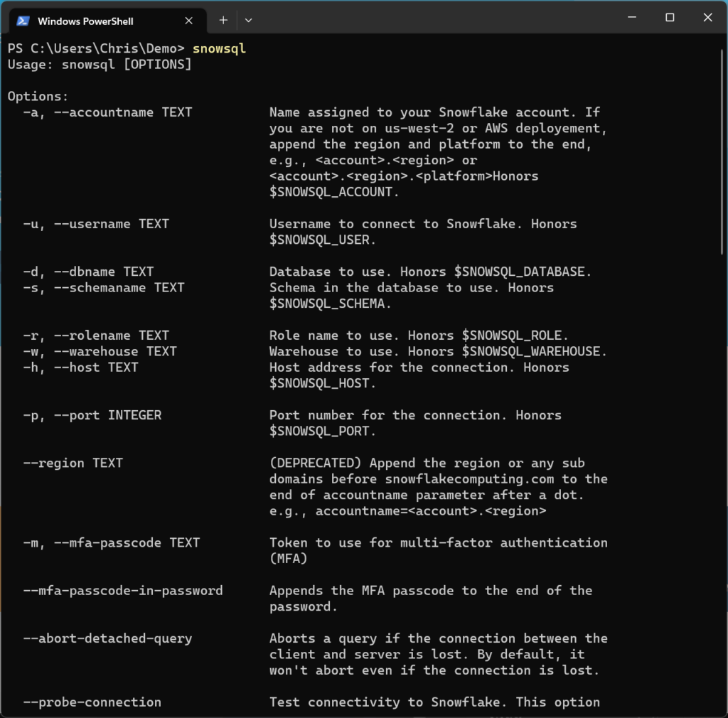This screenshot has height=718, width=728.
Task: Close the Windows PowerShell tab
Action: coord(188,21)
